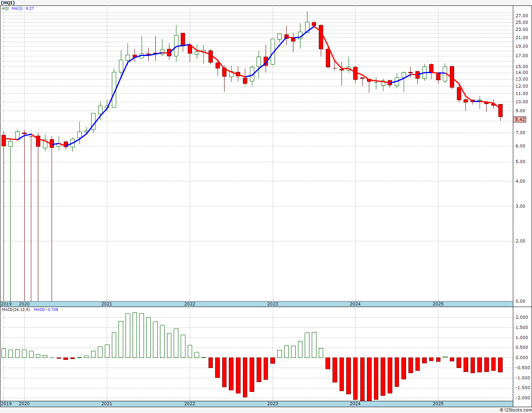Click the 23.00 price axis label

point(522,30)
